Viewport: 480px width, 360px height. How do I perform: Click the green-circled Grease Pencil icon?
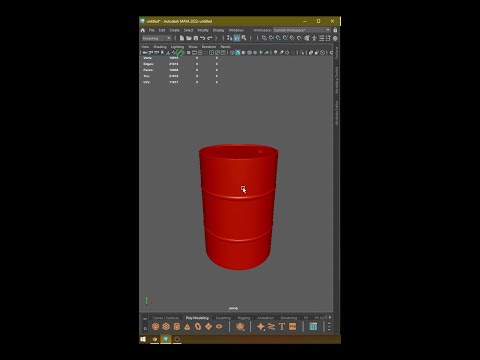(179, 53)
